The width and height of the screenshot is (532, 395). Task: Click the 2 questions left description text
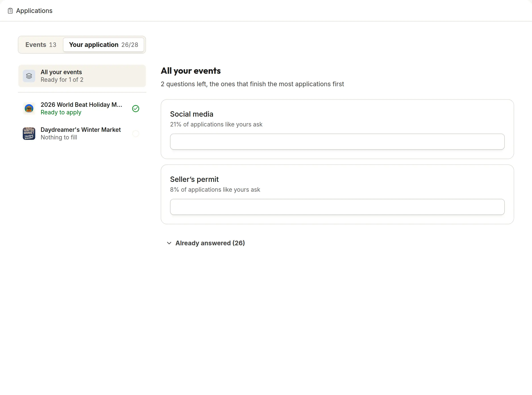click(x=252, y=84)
